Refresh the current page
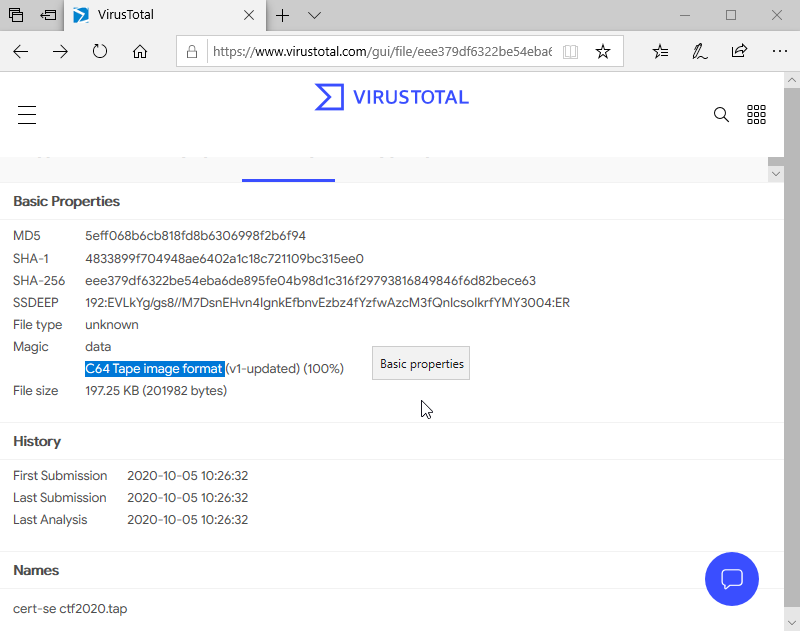 point(100,51)
